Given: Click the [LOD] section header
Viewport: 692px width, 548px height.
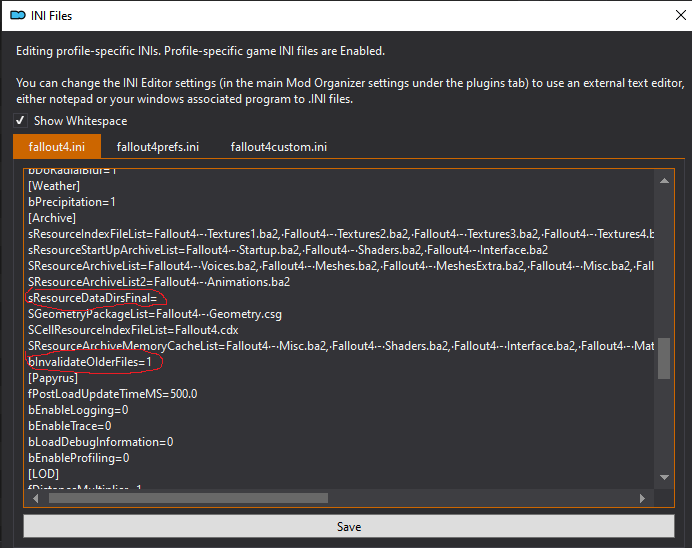Looking at the screenshot, I should pyautogui.click(x=43, y=473).
